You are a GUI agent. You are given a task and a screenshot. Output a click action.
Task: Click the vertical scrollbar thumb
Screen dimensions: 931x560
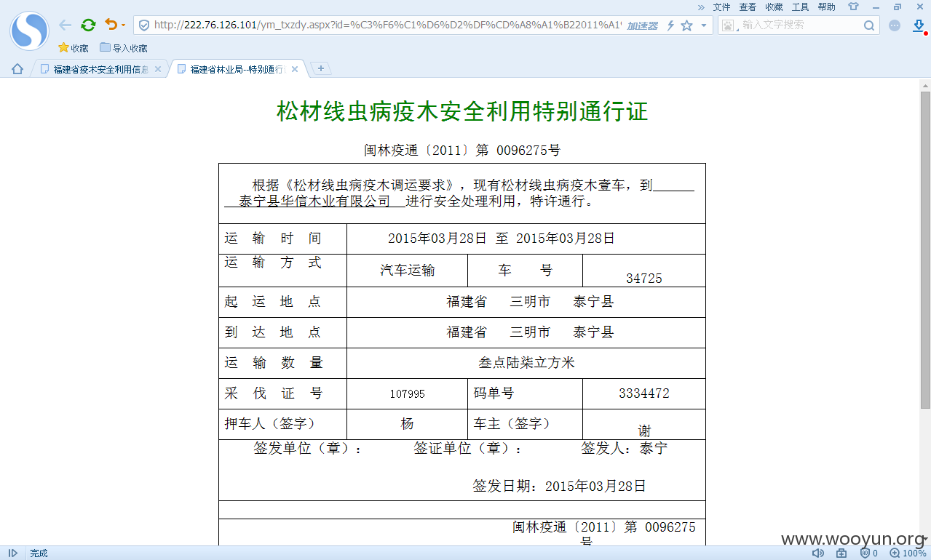925,249
